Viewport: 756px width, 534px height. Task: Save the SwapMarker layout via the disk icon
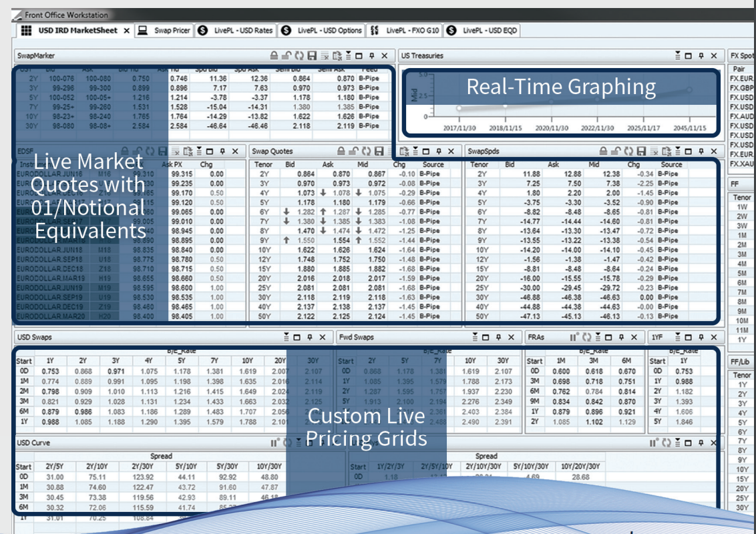[x=312, y=57]
